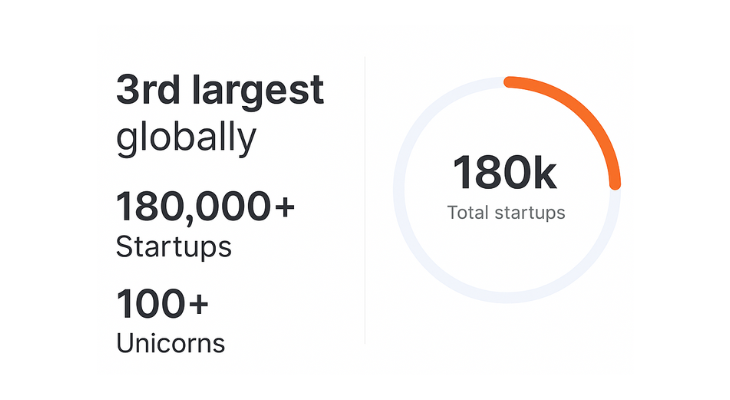This screenshot has height=400, width=730.
Task: Click the rounded end cap of the orange arc
Action: point(615,184)
